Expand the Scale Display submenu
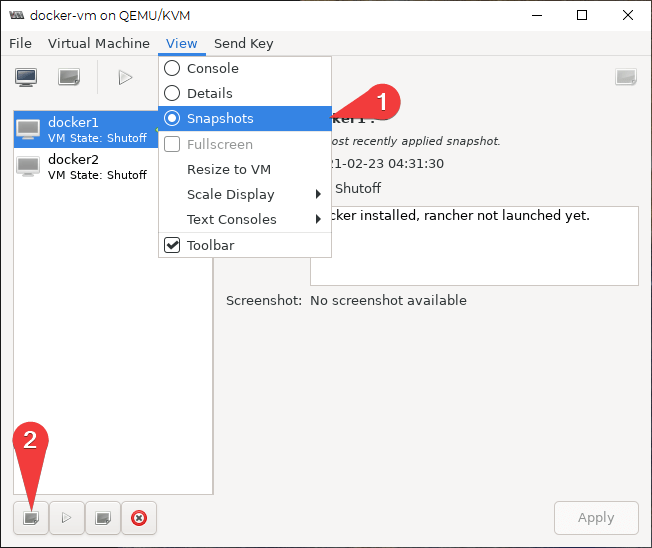Image resolution: width=652 pixels, height=548 pixels. tap(244, 194)
